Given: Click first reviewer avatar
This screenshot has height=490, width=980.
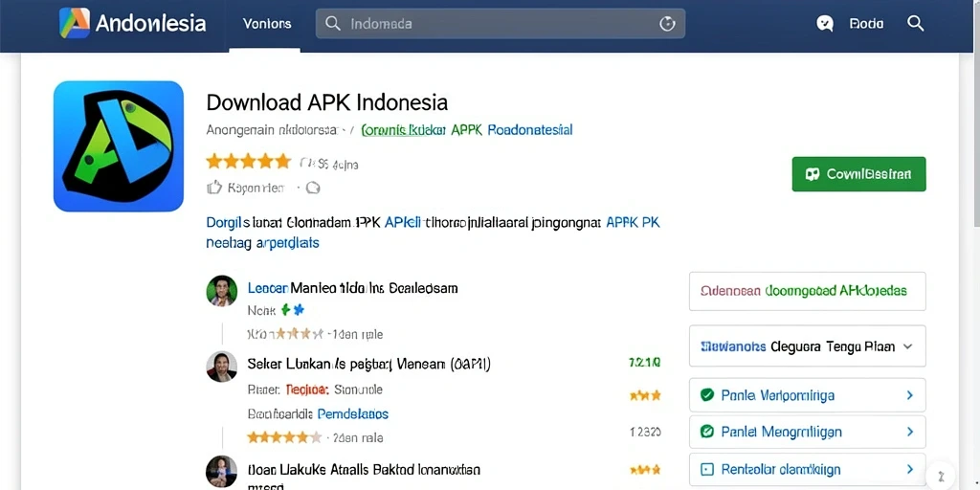Looking at the screenshot, I should click(222, 291).
